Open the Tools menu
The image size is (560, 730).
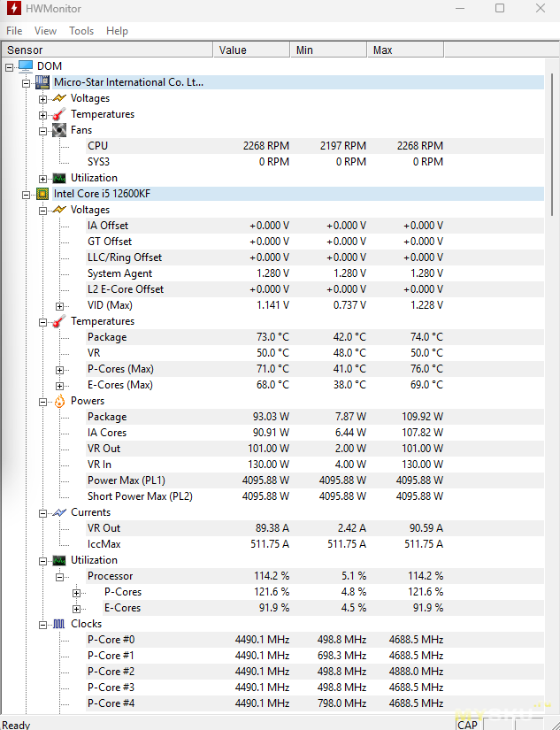click(81, 31)
